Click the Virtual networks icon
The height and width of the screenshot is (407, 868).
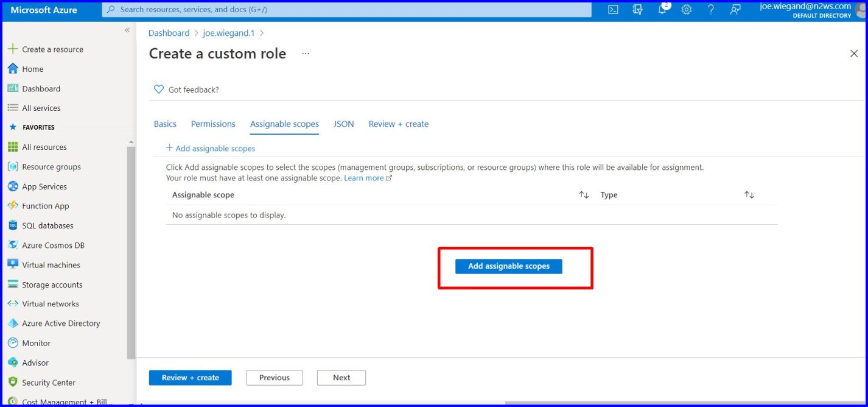(x=13, y=303)
